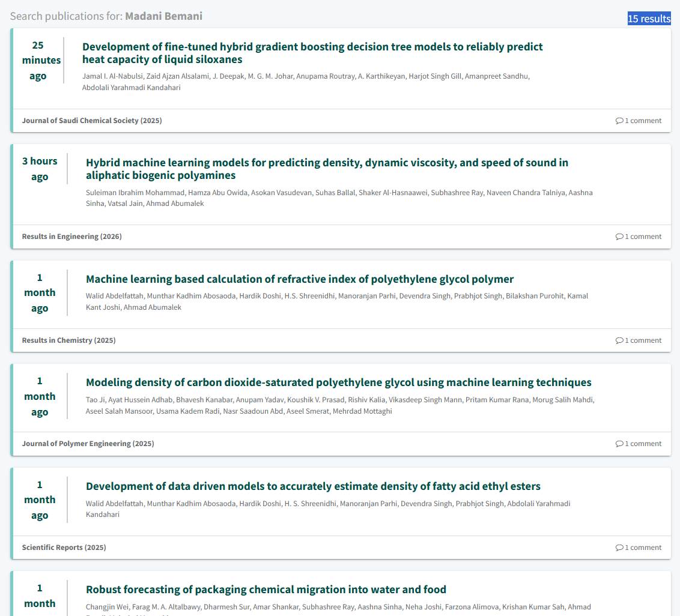Click the highlighted 15 results label
Image resolution: width=680 pixels, height=616 pixels.
(x=649, y=19)
